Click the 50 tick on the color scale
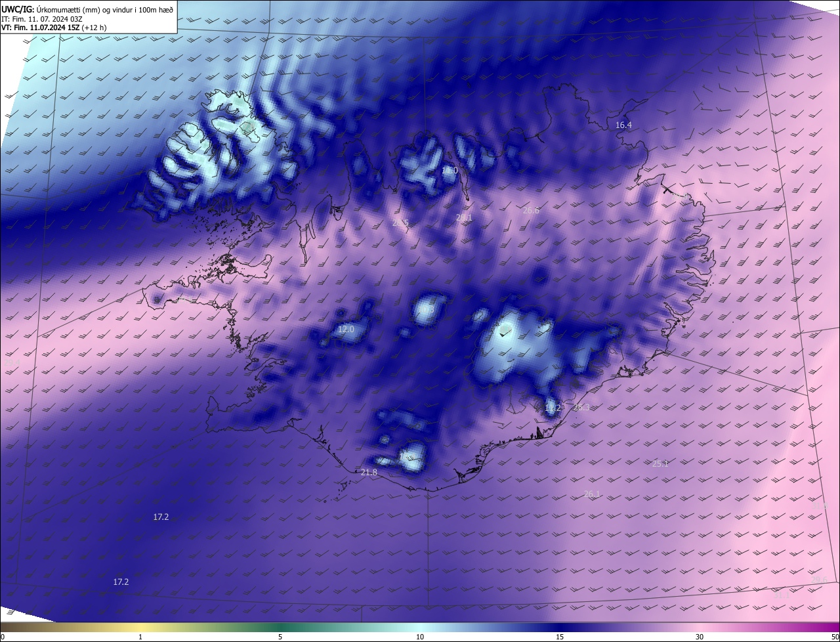 [835, 637]
